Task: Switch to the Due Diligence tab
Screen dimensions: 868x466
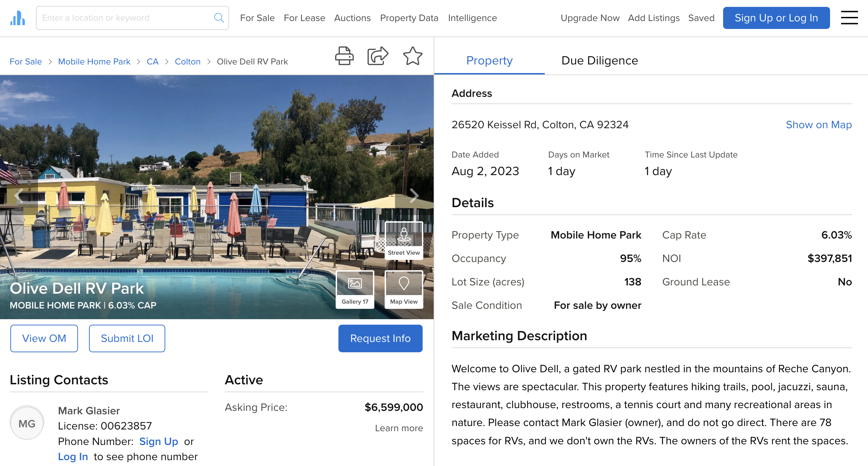Action: (x=600, y=60)
